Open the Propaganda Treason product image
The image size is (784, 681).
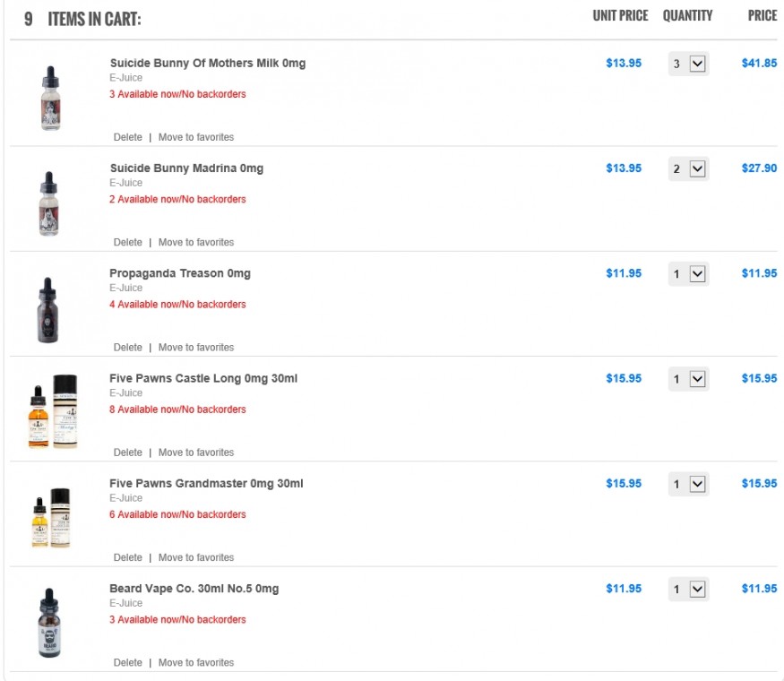coord(48,310)
